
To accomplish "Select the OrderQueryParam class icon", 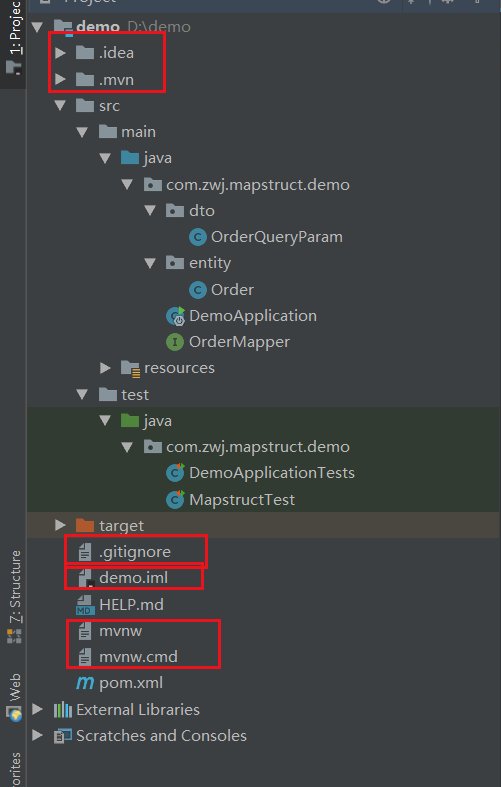I will [x=198, y=237].
